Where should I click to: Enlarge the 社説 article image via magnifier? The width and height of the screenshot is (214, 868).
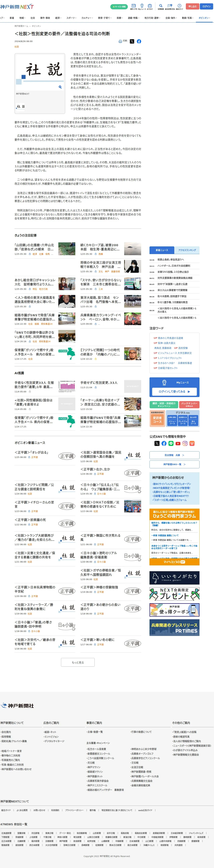60,87
